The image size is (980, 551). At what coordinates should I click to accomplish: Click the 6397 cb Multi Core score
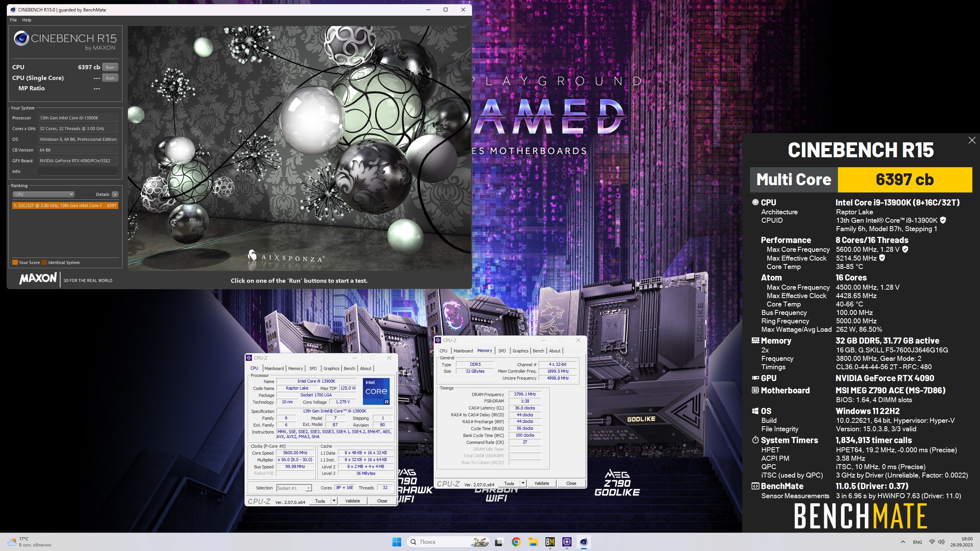coord(905,179)
